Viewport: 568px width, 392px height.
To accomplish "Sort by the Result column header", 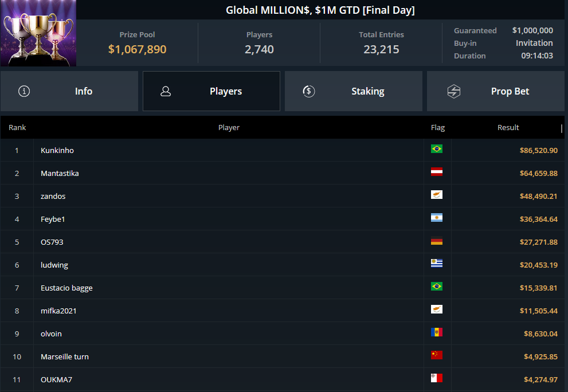I will [508, 128].
